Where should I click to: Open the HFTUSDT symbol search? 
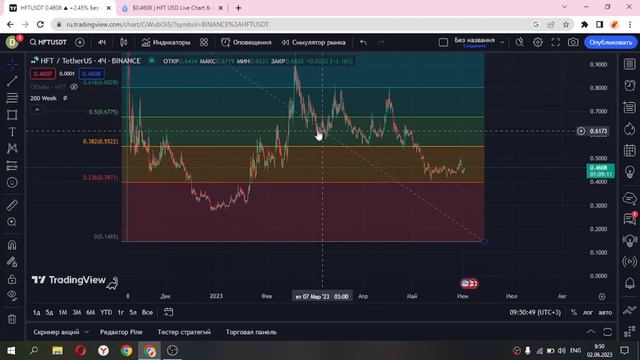[x=48, y=42]
